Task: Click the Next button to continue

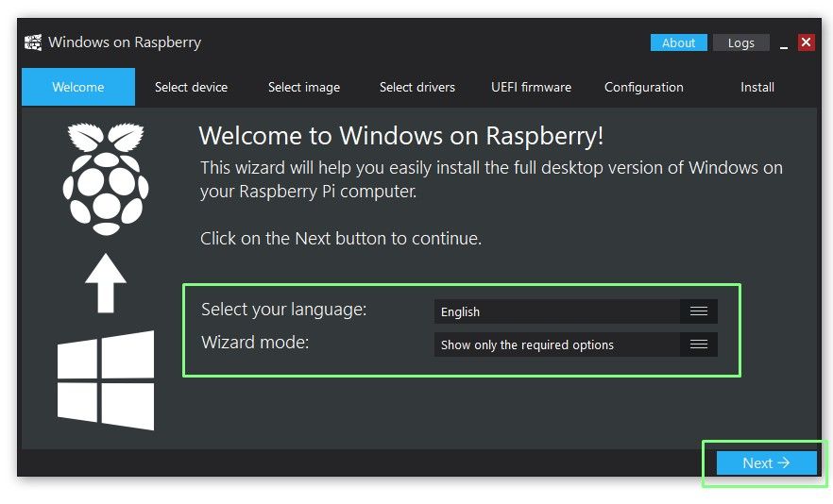Action: pyautogui.click(x=766, y=463)
